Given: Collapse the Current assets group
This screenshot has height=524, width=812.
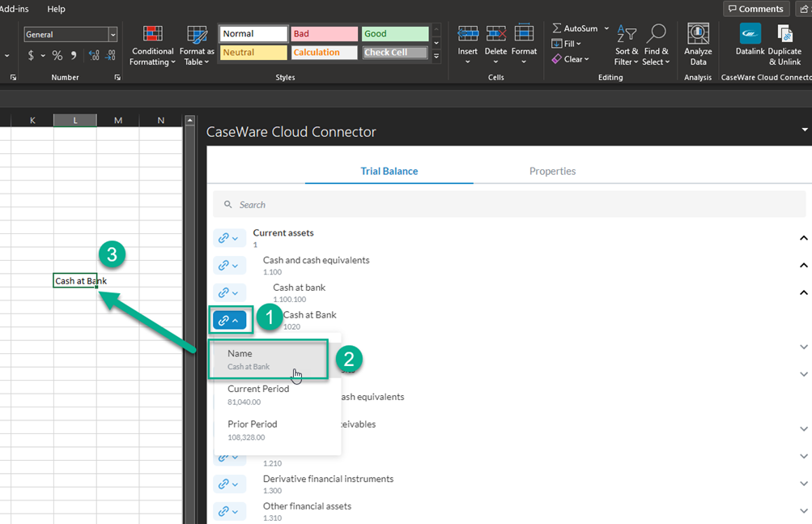Looking at the screenshot, I should [803, 238].
